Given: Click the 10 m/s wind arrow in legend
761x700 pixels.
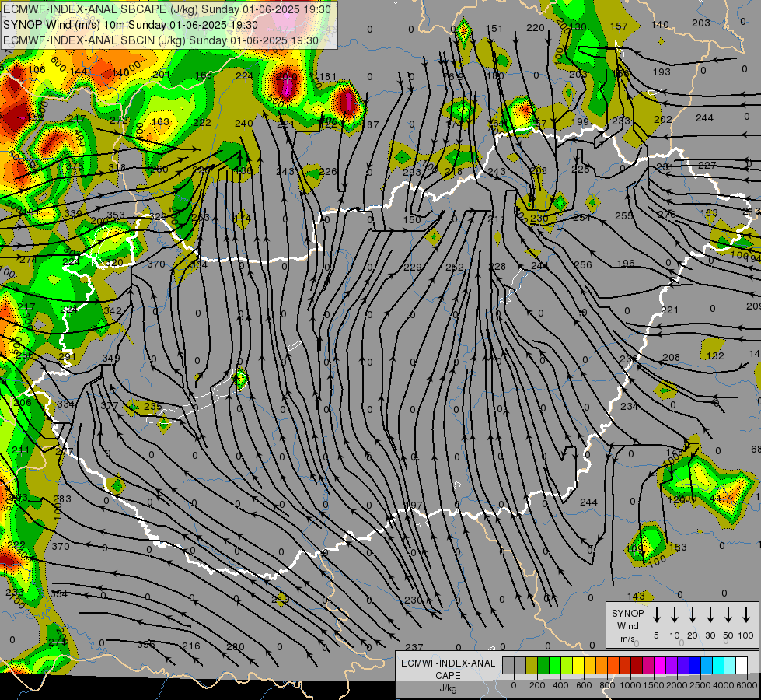Looking at the screenshot, I should (674, 615).
